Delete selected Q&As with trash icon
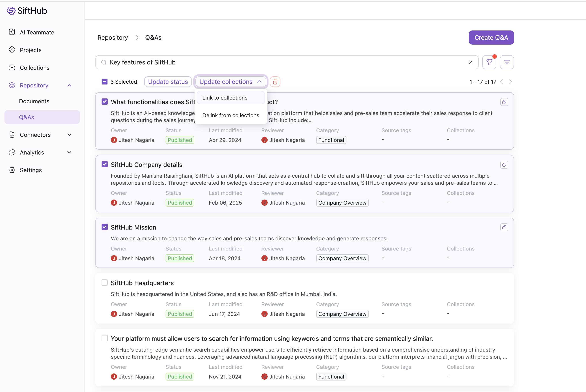Image resolution: width=586 pixels, height=392 pixels. (275, 82)
